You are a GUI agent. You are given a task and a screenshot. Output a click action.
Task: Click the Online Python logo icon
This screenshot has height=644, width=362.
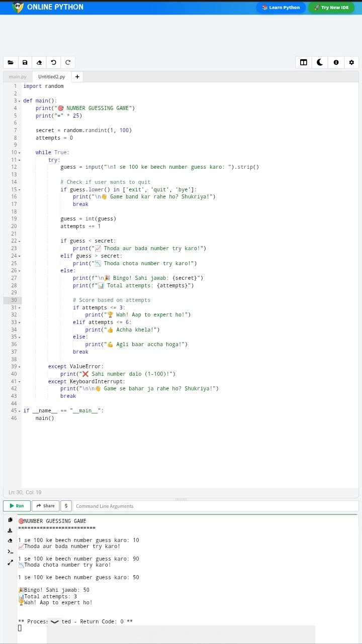pos(18,7)
